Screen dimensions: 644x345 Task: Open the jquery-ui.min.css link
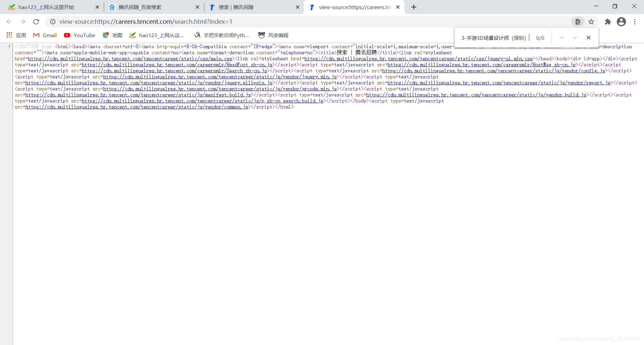pyautogui.click(x=419, y=59)
